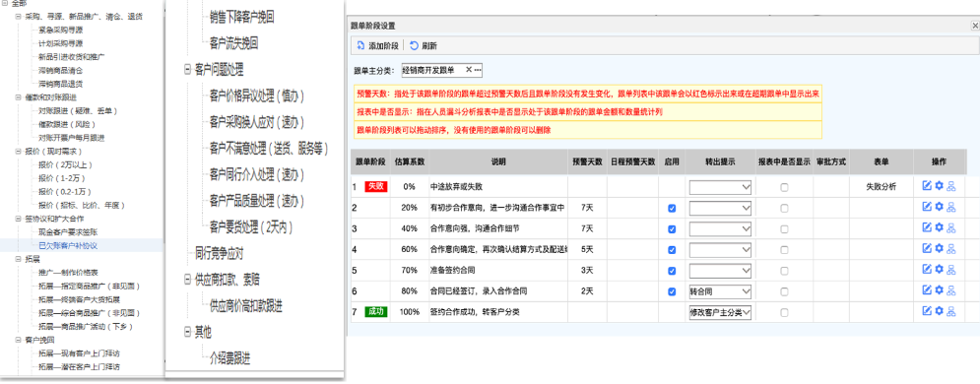This screenshot has height=384, width=980.
Task: Edit the 60% stage row
Action: click(927, 248)
